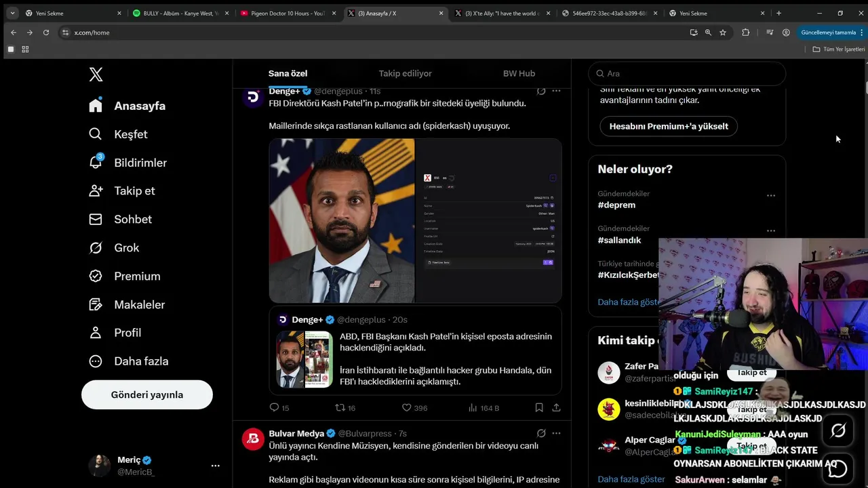Open Chrome profile avatar icon
The image size is (868, 488).
[x=786, y=33]
